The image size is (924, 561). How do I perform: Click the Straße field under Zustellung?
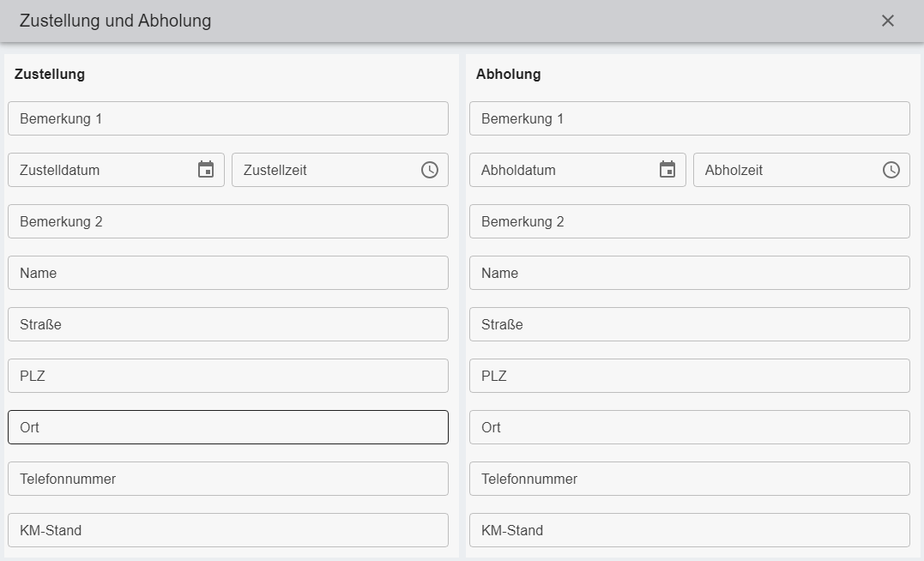(x=227, y=324)
